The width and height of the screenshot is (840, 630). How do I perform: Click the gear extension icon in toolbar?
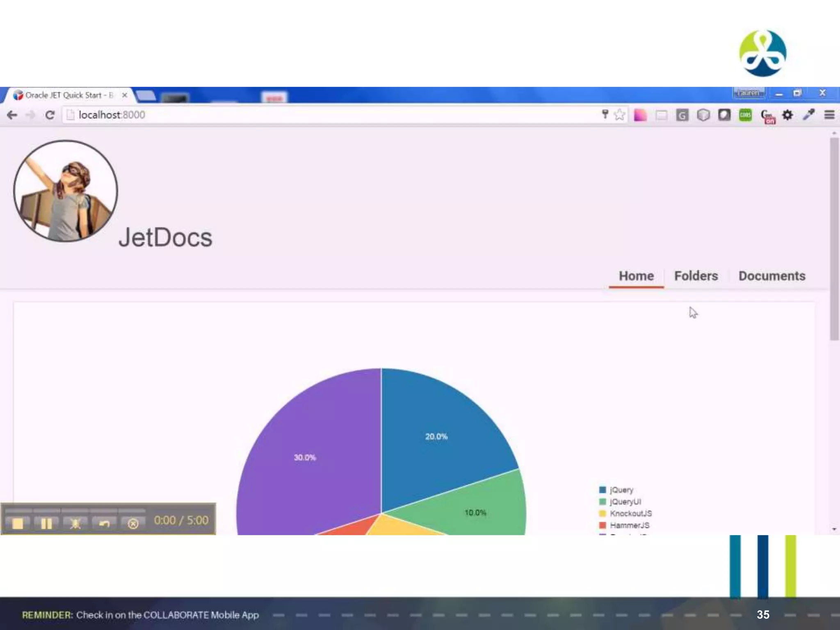point(787,115)
